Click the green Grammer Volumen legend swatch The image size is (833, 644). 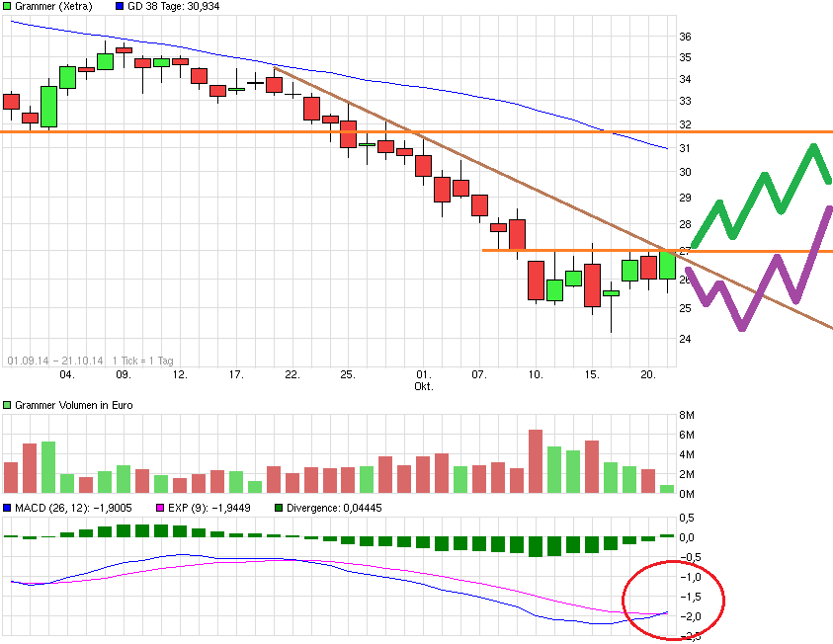(8, 405)
